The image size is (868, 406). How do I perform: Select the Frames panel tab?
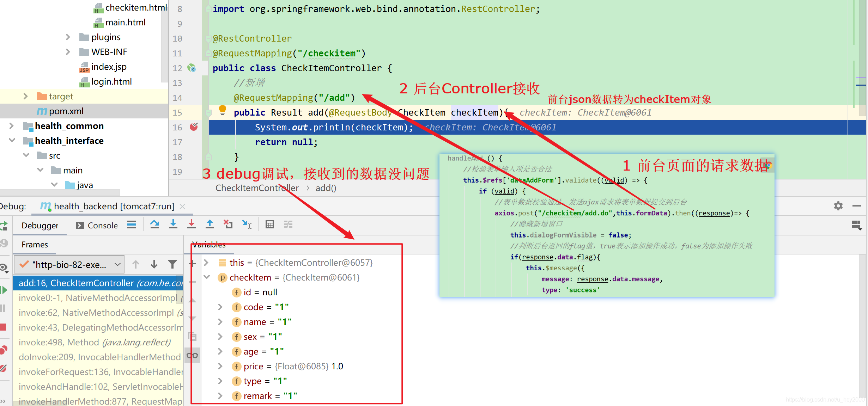point(35,244)
